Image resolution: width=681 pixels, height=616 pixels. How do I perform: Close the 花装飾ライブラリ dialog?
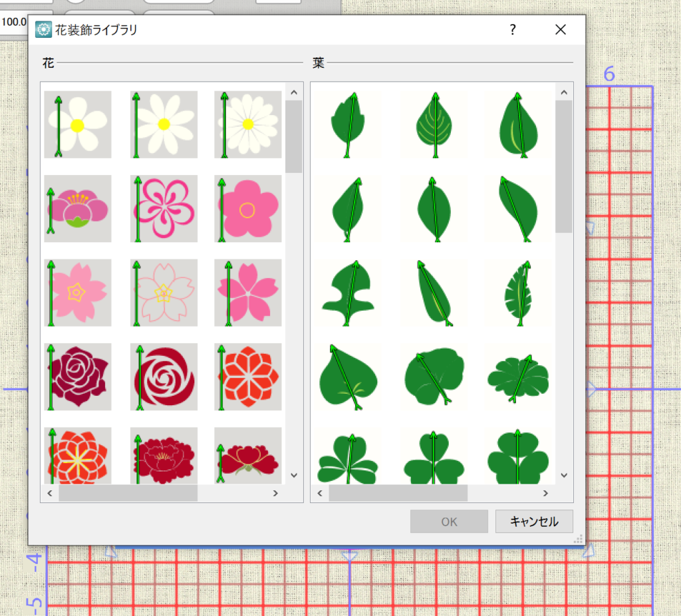561,29
